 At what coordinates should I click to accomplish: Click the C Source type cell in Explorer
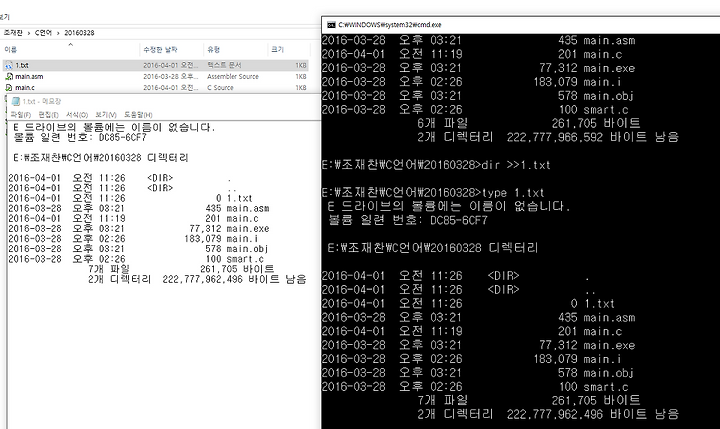(220, 88)
